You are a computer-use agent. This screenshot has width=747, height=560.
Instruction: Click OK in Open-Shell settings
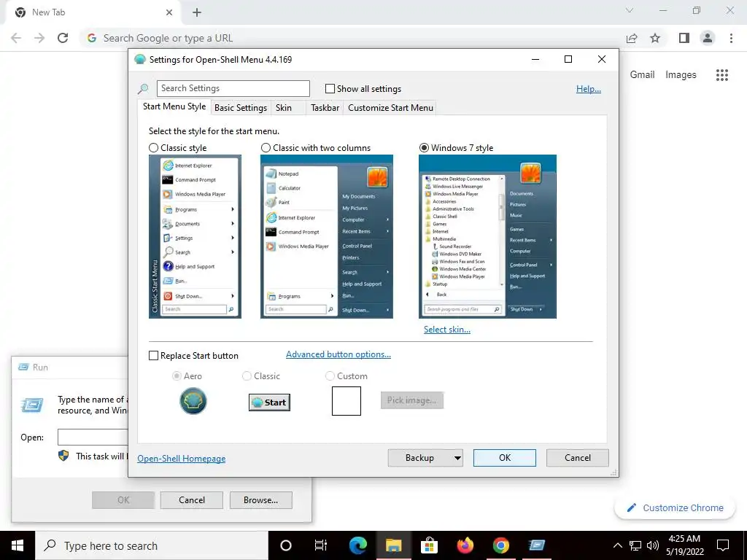505,458
